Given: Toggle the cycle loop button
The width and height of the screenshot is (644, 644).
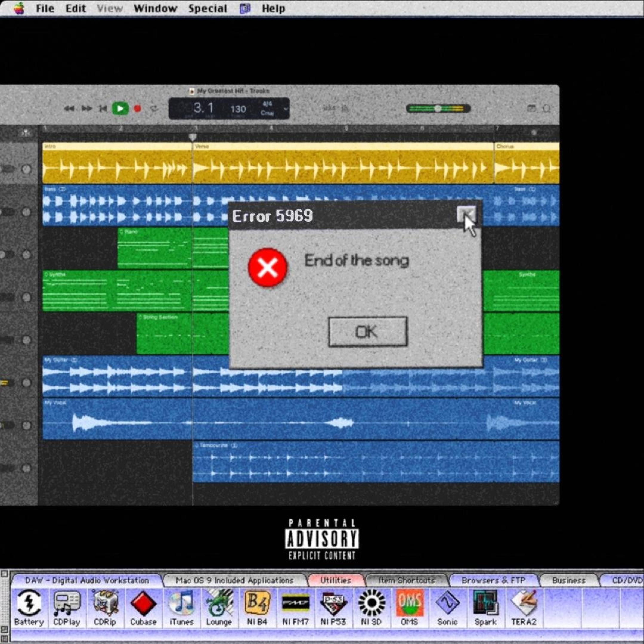Looking at the screenshot, I should point(154,109).
